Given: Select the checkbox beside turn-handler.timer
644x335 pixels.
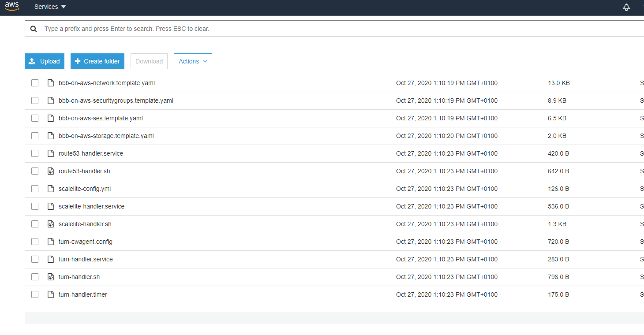Looking at the screenshot, I should 35,294.
